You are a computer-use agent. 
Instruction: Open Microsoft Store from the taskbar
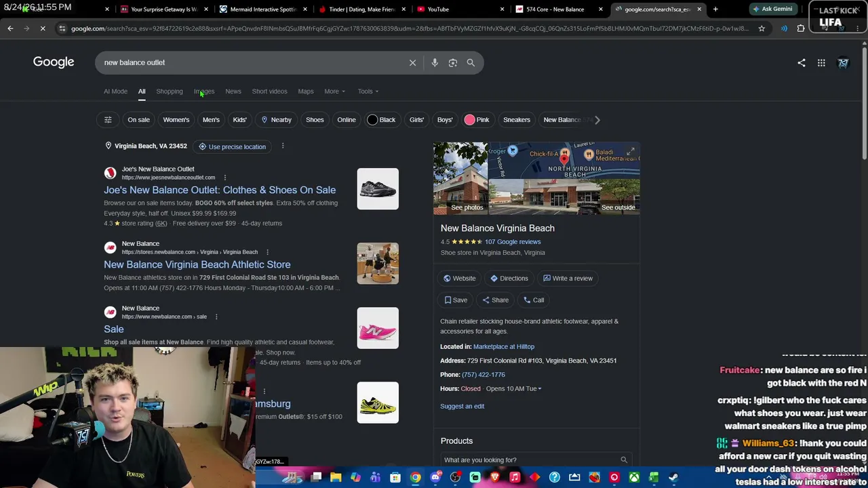[395, 478]
